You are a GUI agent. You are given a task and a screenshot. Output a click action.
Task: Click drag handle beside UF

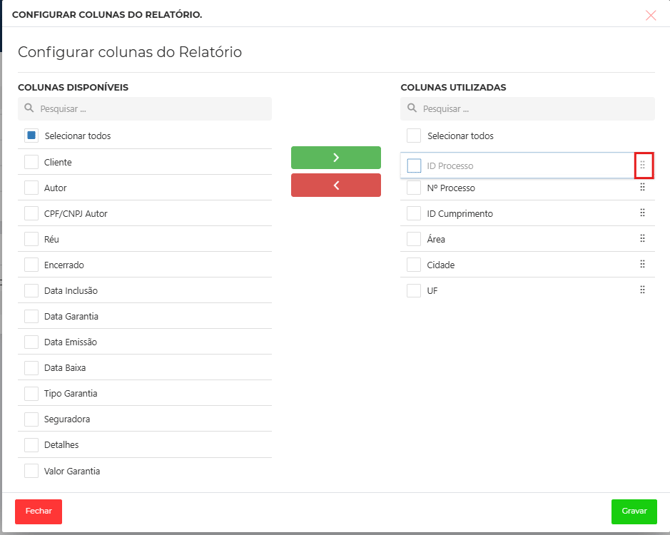click(642, 290)
